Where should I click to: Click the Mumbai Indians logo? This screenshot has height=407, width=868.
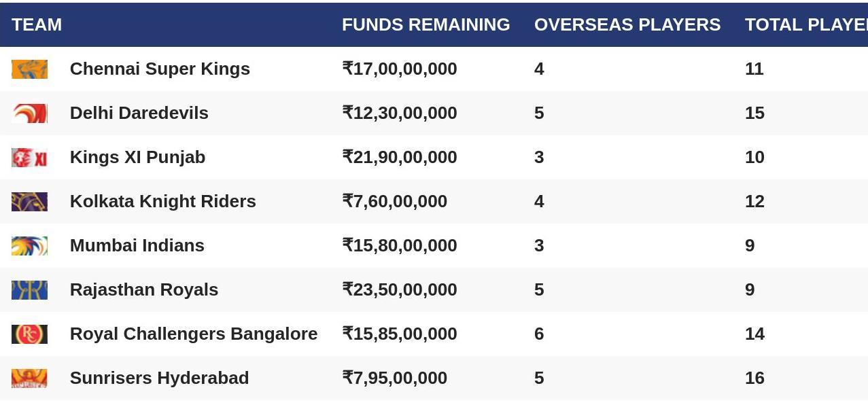[29, 246]
